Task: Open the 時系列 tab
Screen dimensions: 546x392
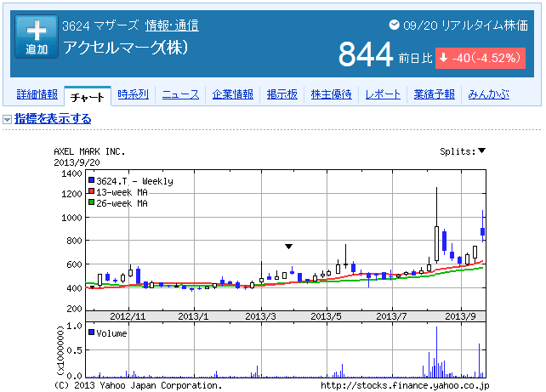Action: click(x=133, y=94)
